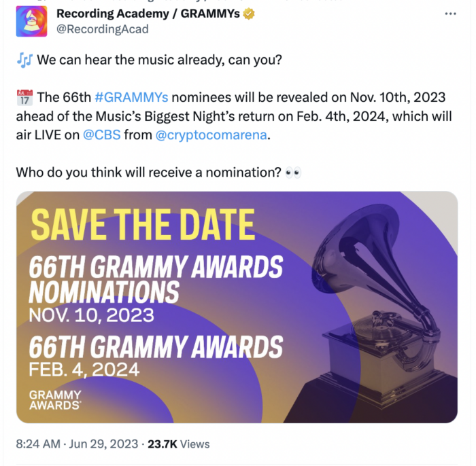The height and width of the screenshot is (466, 476).
Task: Open the tweet's more options menu
Action: (x=450, y=14)
